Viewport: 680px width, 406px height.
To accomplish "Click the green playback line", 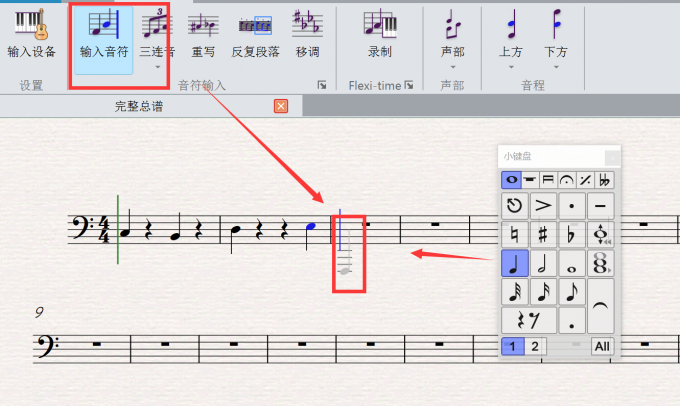I will click(118, 229).
